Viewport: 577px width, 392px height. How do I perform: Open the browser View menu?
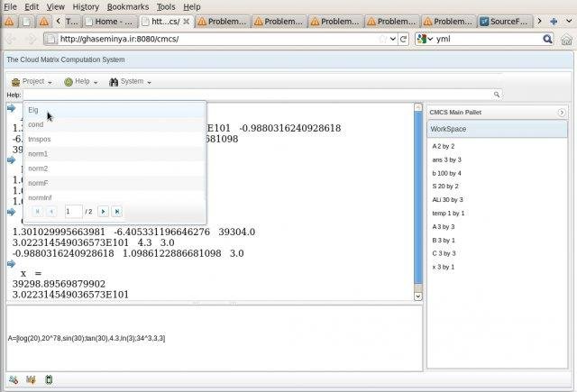56,6
